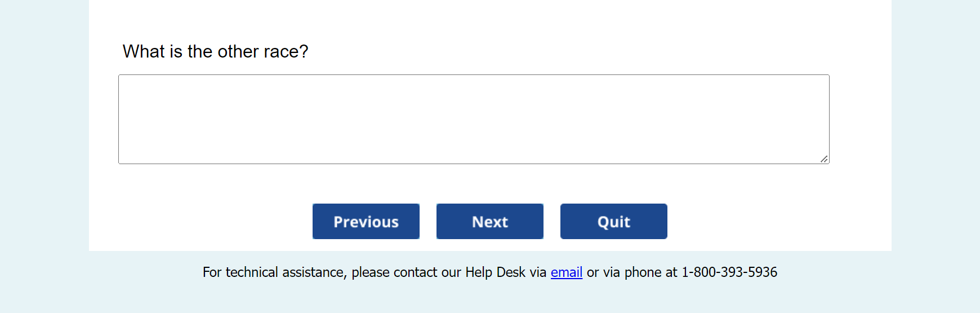Follow the underlined "email" link in footer
Image resolution: width=980 pixels, height=313 pixels.
[566, 272]
